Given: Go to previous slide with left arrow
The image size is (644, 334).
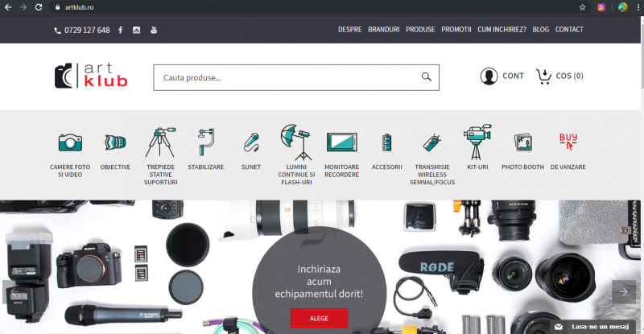Looking at the screenshot, I should [13, 292].
